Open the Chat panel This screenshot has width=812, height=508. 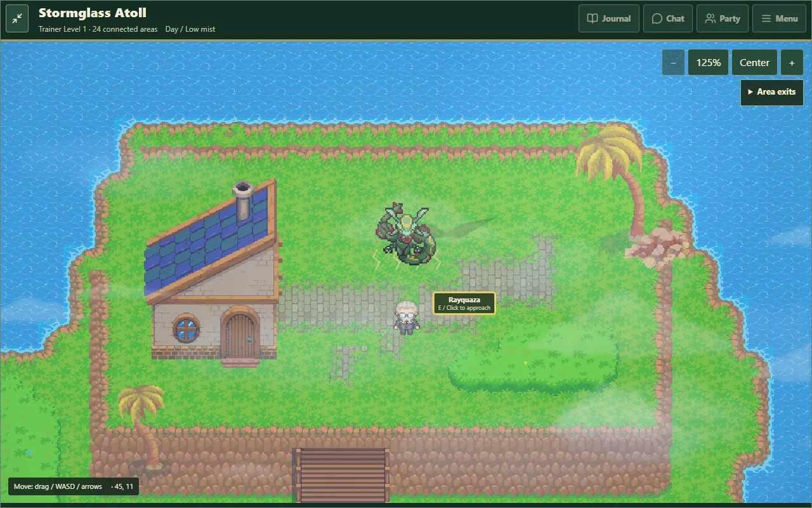click(667, 18)
